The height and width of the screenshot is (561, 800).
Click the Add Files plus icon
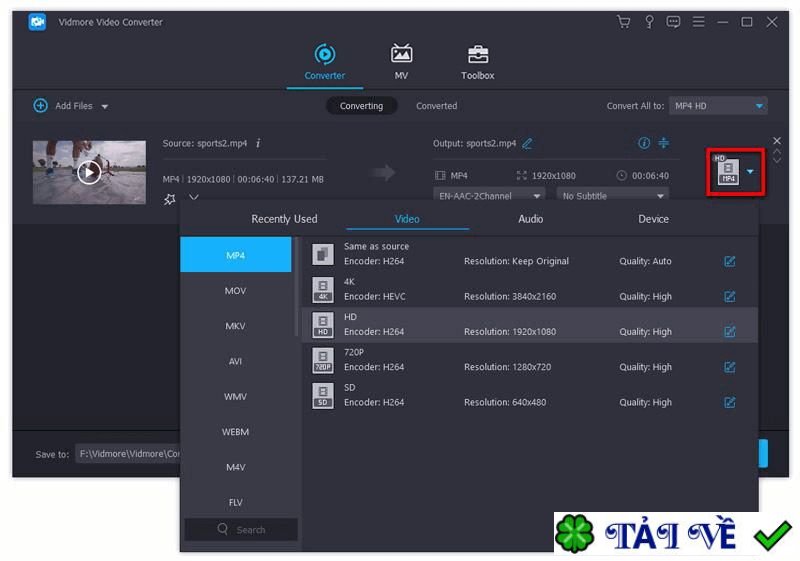(40, 106)
